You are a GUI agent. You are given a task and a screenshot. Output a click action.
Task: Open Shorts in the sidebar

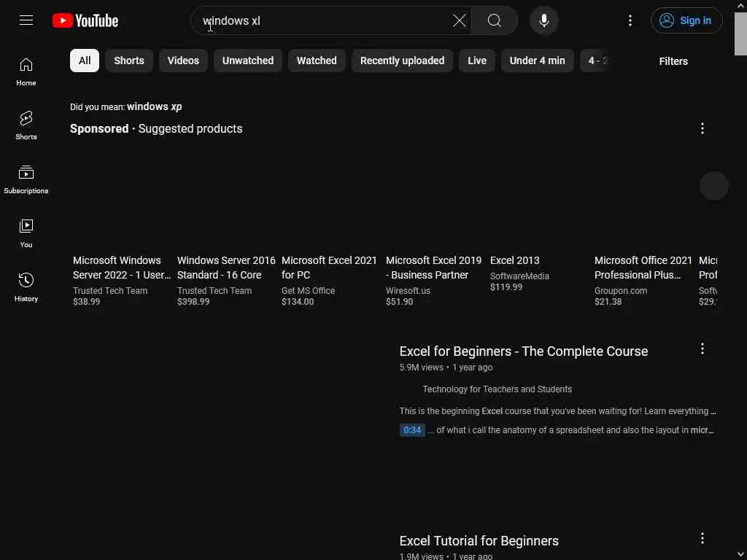coord(26,125)
